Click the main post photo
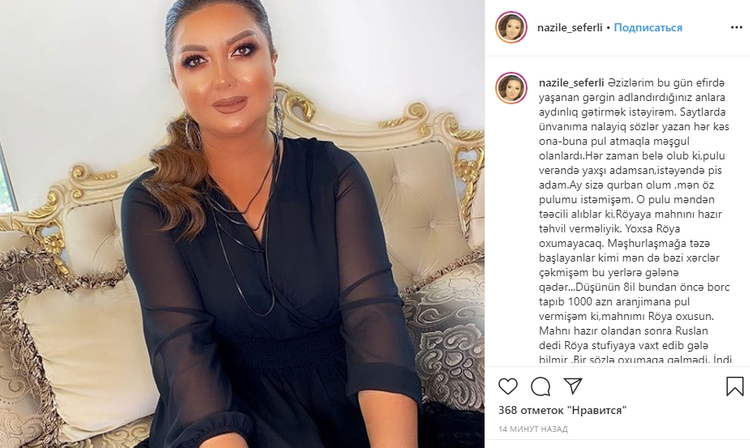Image resolution: width=750 pixels, height=448 pixels. point(242,224)
